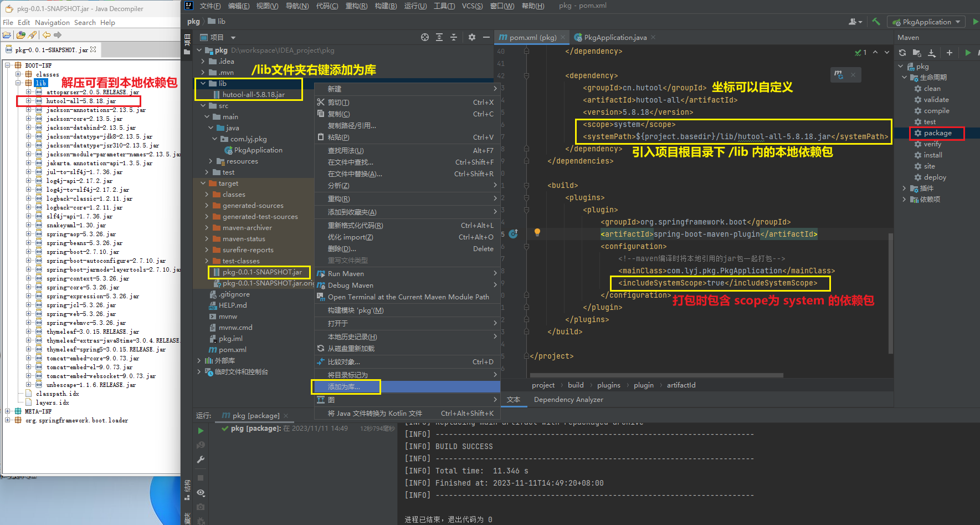Collapse target folder in project tree
The height and width of the screenshot is (525, 980).
[203, 184]
